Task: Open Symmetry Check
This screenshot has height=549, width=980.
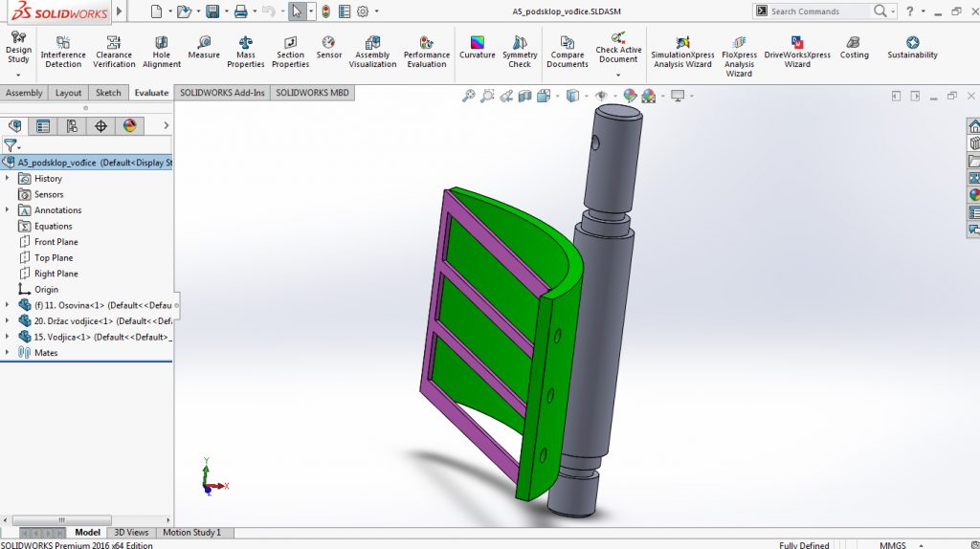Action: (520, 52)
